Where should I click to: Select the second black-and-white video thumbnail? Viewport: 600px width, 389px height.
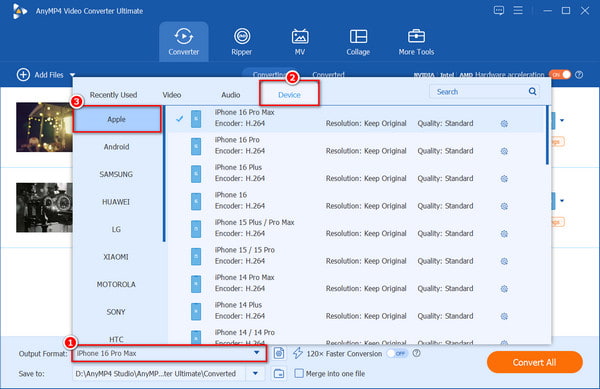44,207
